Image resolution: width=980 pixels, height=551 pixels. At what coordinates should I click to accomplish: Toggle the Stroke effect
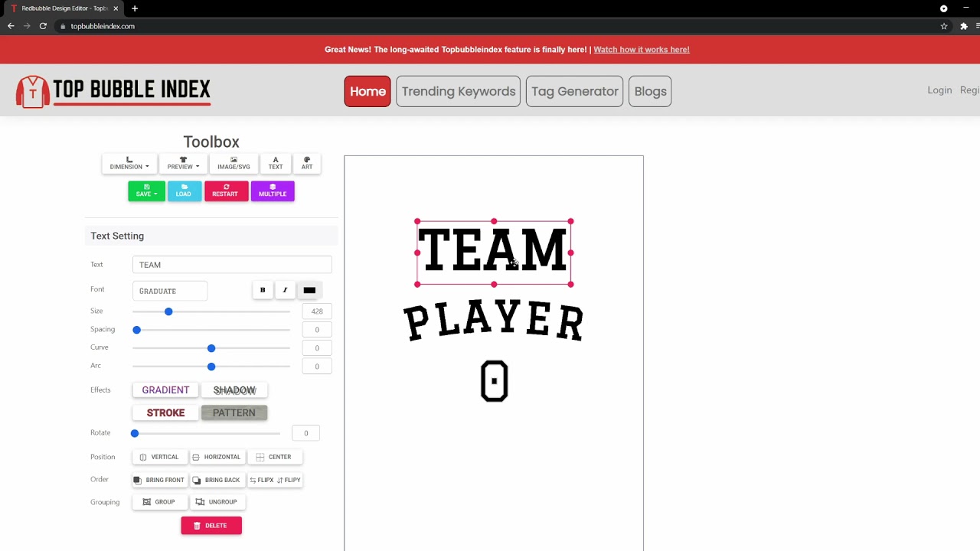(165, 413)
